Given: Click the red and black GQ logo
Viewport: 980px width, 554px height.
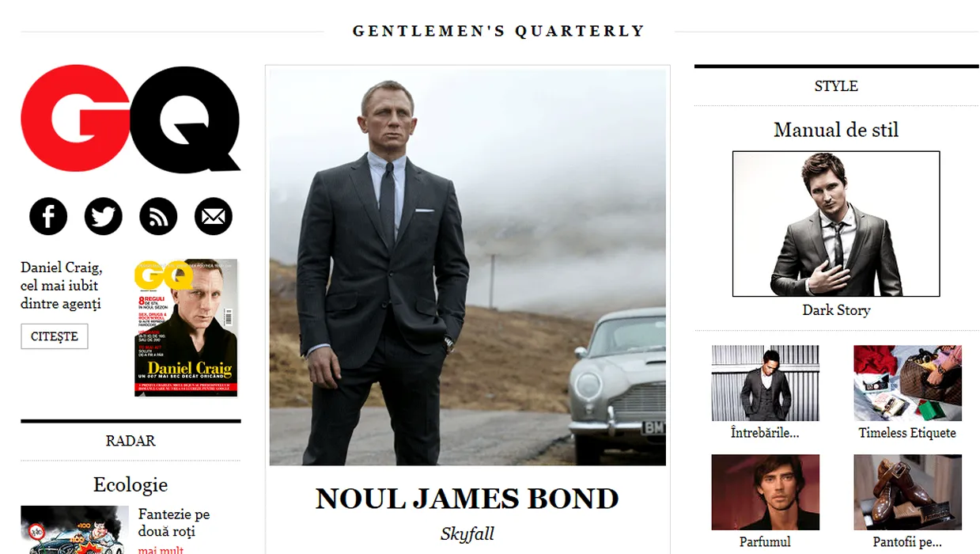Looking at the screenshot, I should point(131,119).
